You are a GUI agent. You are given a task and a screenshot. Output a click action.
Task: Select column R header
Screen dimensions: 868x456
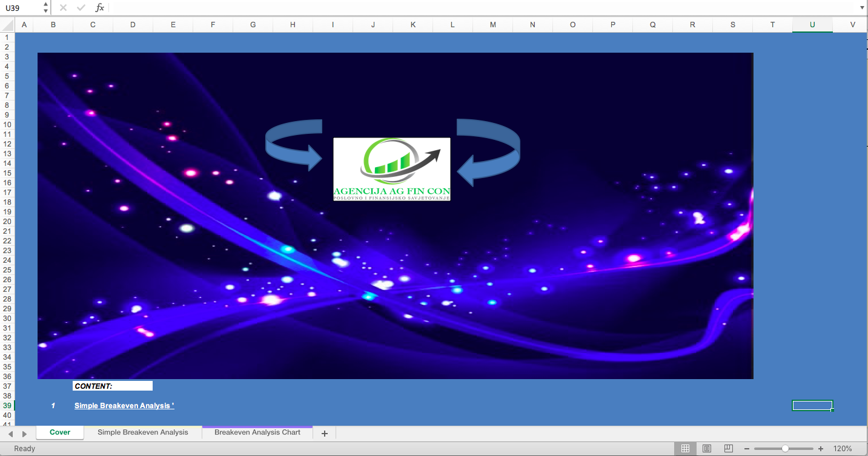(692, 25)
